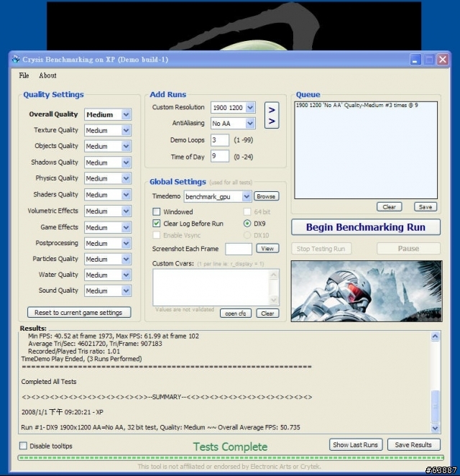The width and height of the screenshot is (460, 476).
Task: Click the Stop Testing Run button
Action: coord(321,249)
